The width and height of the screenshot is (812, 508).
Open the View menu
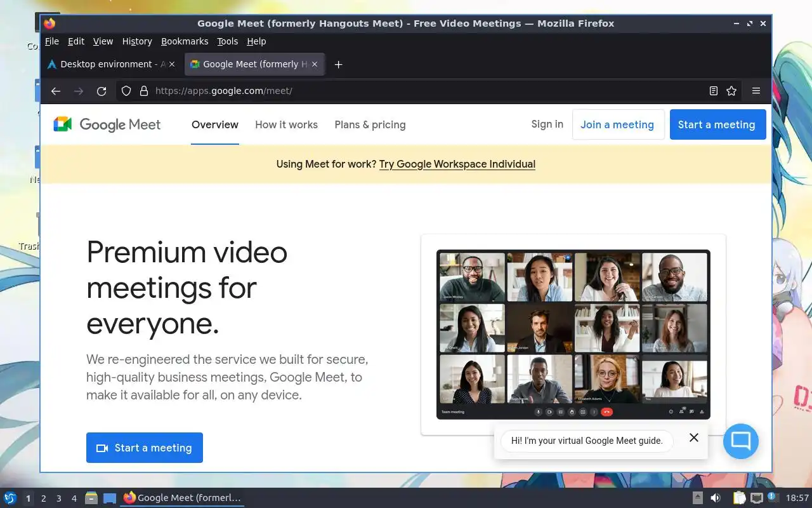point(103,41)
